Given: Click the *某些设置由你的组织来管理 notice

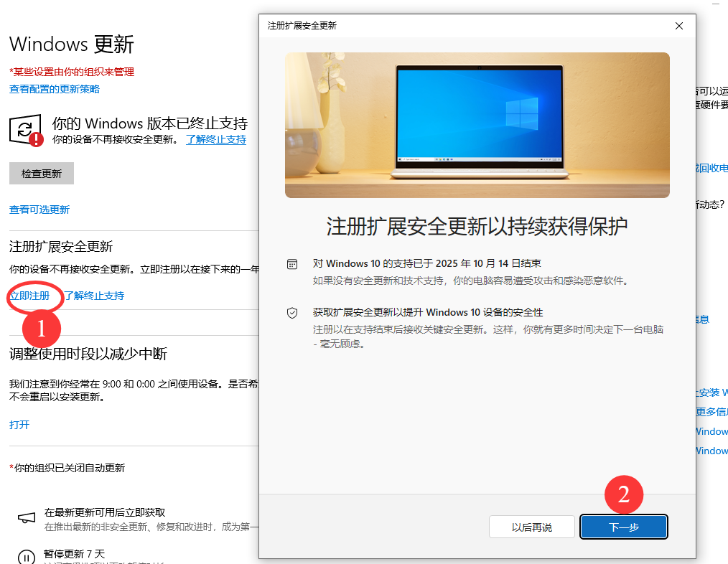Looking at the screenshot, I should [72, 72].
